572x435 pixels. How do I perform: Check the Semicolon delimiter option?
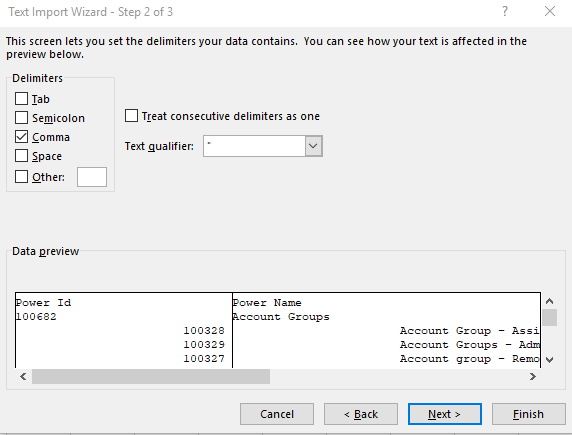(21, 118)
